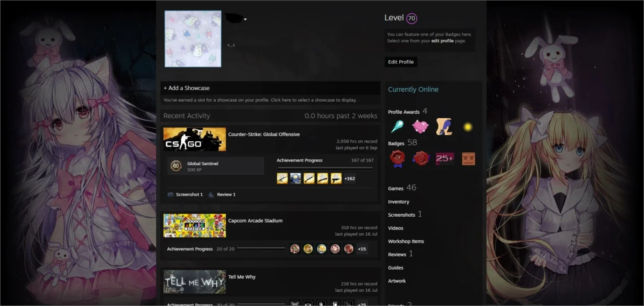Open the Reviews link in the sidebar

[x=397, y=254]
